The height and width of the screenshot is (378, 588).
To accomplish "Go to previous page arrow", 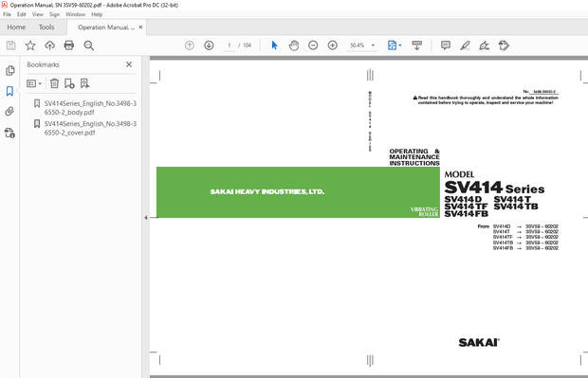I will click(x=190, y=45).
